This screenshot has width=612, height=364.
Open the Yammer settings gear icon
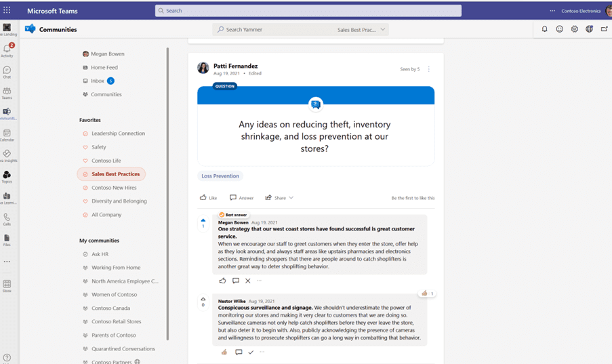(x=574, y=29)
